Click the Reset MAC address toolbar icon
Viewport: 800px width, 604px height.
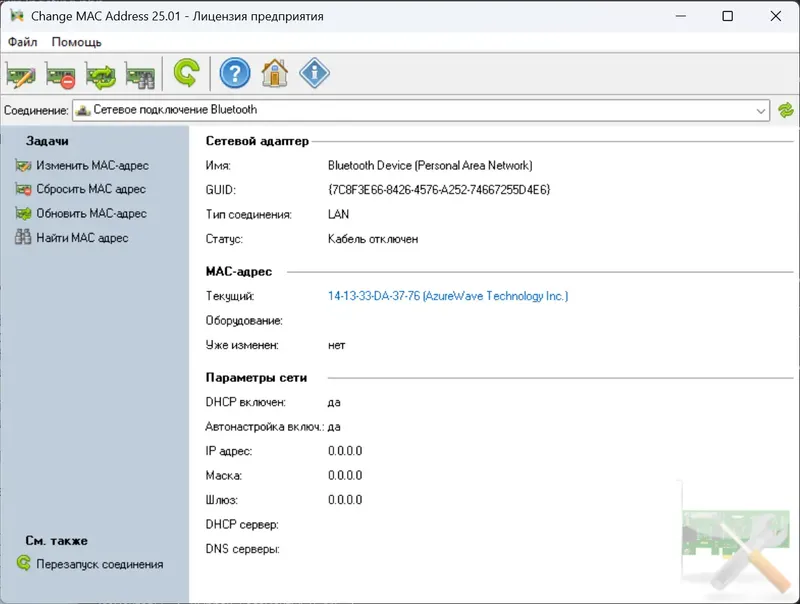pos(60,74)
